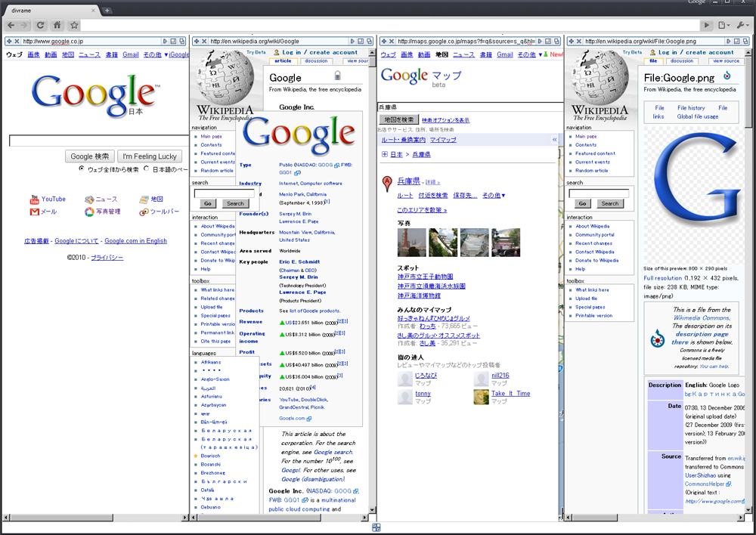Click the Google Japan search input field
The height and width of the screenshot is (535, 756).
(99, 141)
